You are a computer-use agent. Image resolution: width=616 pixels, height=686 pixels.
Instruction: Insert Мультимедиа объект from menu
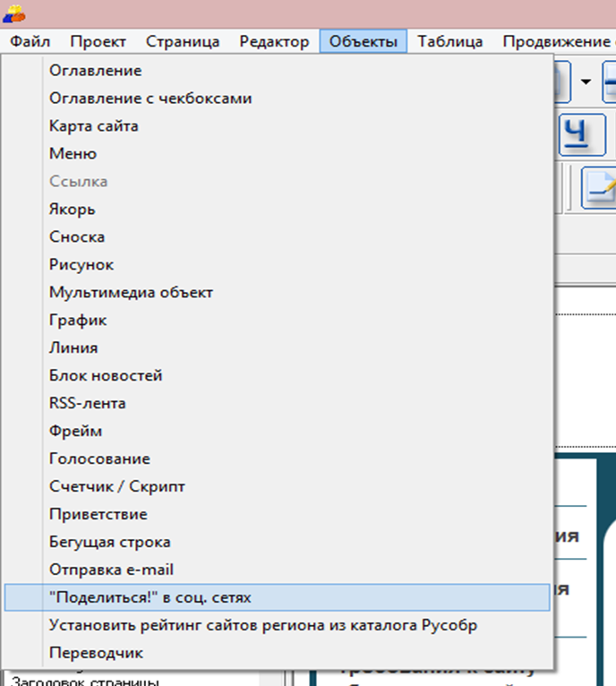132,293
